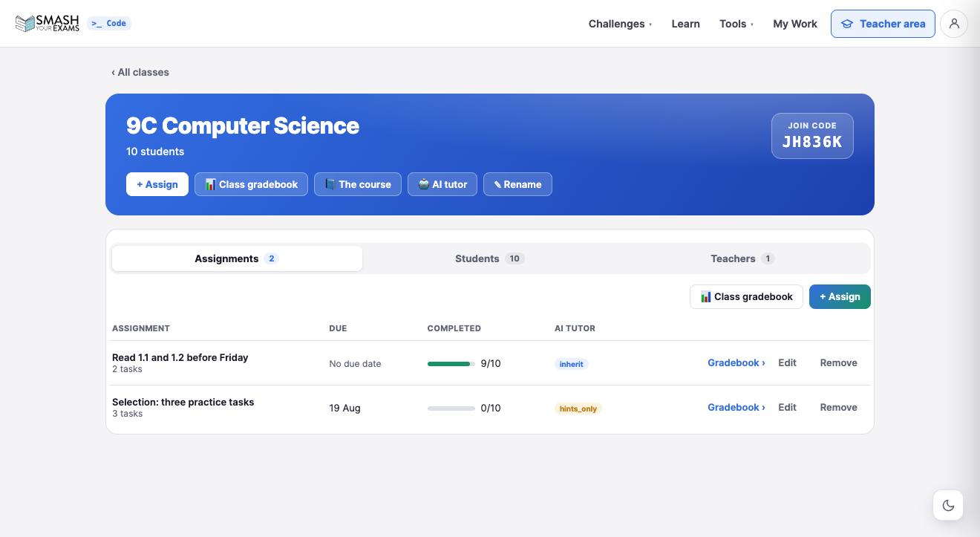This screenshot has height=537, width=980.
Task: Click the No due date cell
Action: (x=355, y=364)
